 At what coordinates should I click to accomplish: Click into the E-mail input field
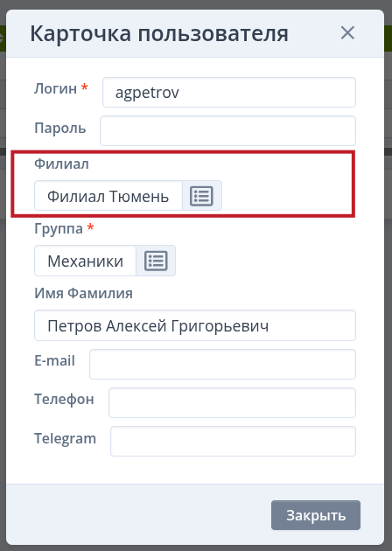pyautogui.click(x=222, y=364)
